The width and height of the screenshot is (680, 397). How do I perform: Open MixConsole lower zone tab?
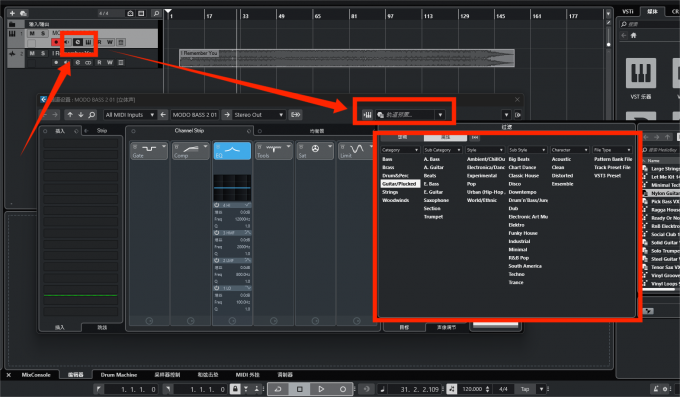[36, 375]
